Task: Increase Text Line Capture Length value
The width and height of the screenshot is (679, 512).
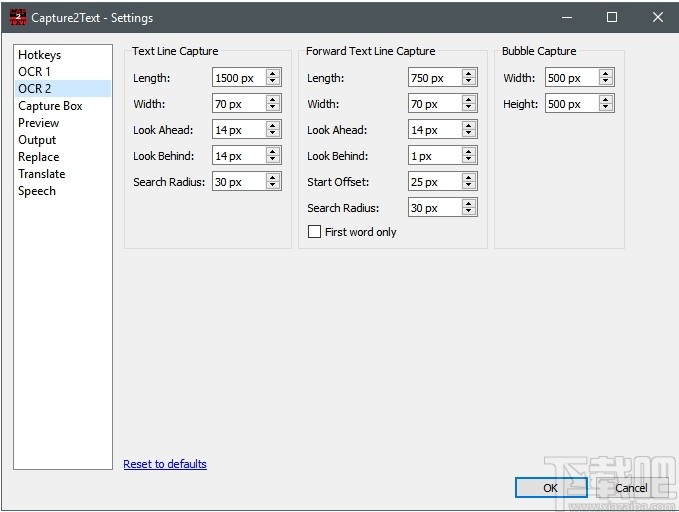Action: [x=273, y=74]
